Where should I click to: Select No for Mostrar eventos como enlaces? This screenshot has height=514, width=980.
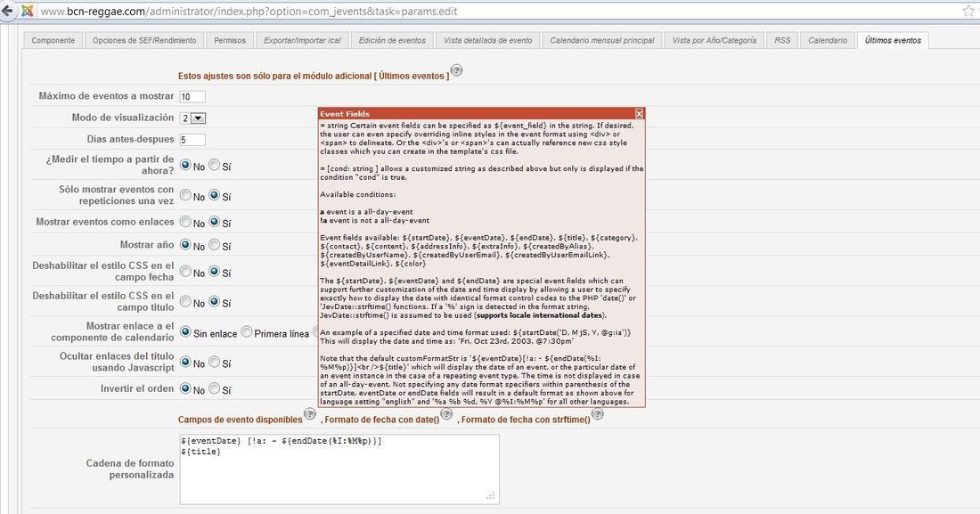(x=185, y=221)
